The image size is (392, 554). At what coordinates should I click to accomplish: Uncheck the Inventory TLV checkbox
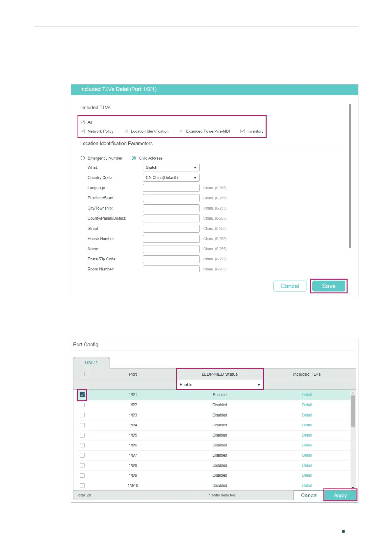[x=243, y=131]
